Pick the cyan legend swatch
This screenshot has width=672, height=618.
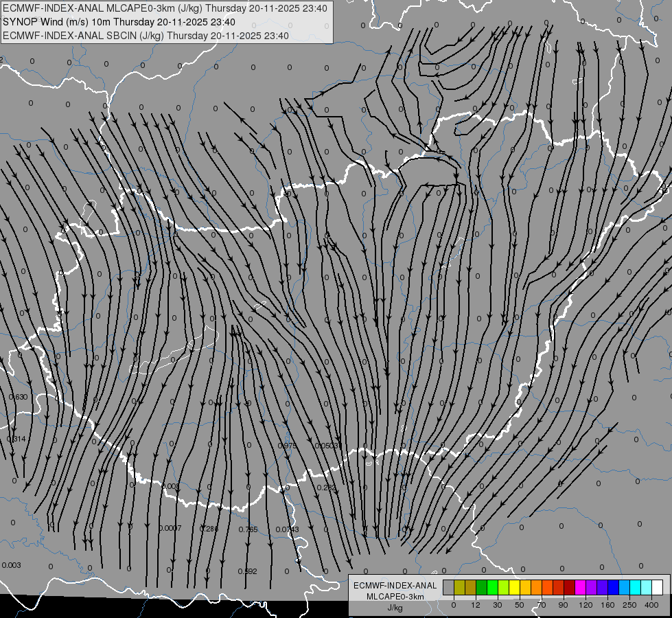tap(635, 587)
